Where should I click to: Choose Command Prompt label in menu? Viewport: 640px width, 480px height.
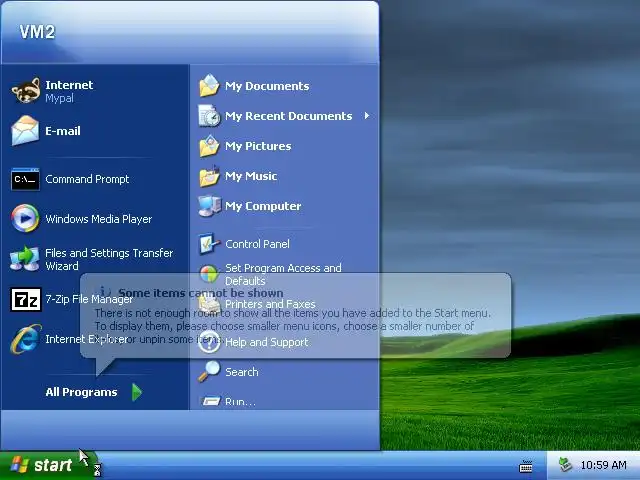(87, 179)
